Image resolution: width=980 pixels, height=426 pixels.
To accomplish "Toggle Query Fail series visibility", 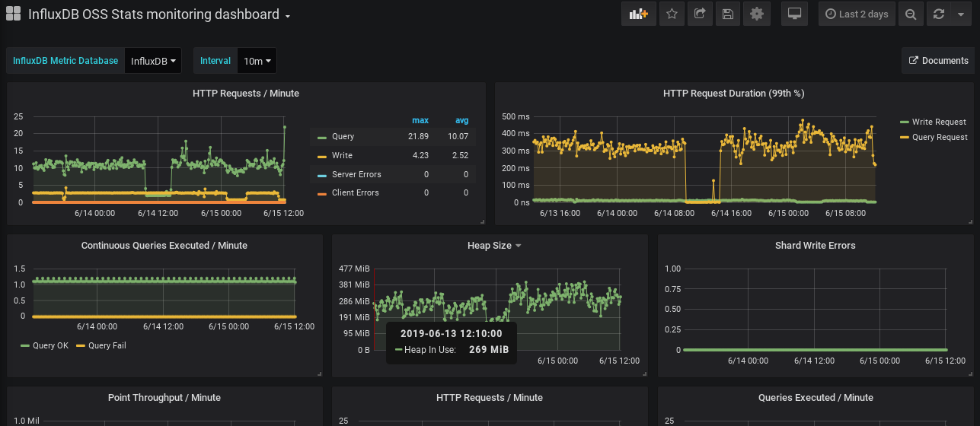I will tap(107, 345).
